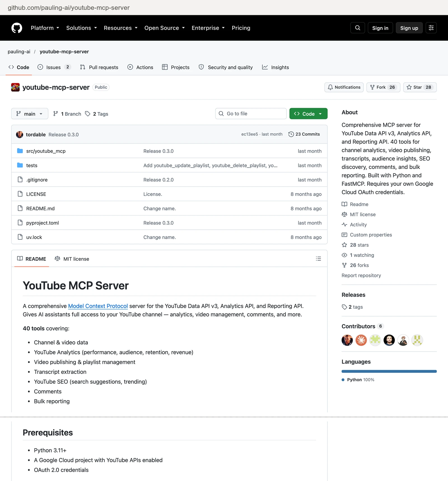
Task: Click the Go to file search field
Action: (x=251, y=113)
